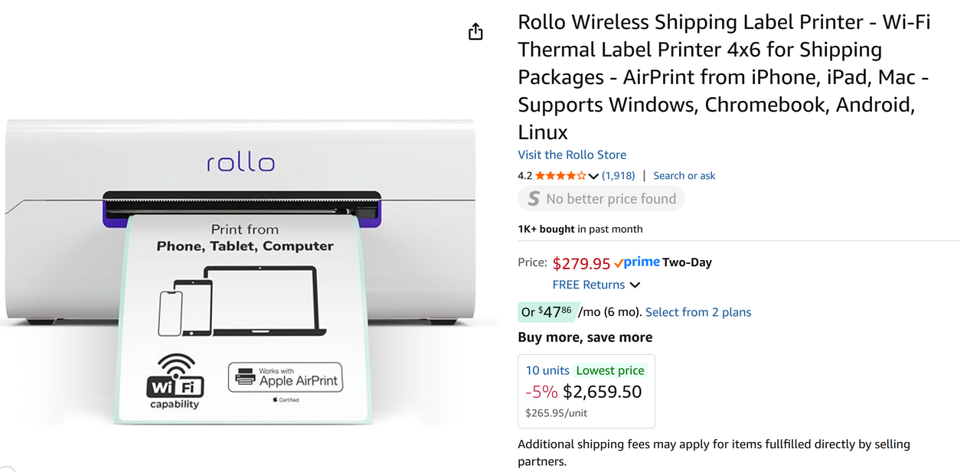Open Select from 2 plans options
This screenshot has height=472, width=980.
[698, 312]
